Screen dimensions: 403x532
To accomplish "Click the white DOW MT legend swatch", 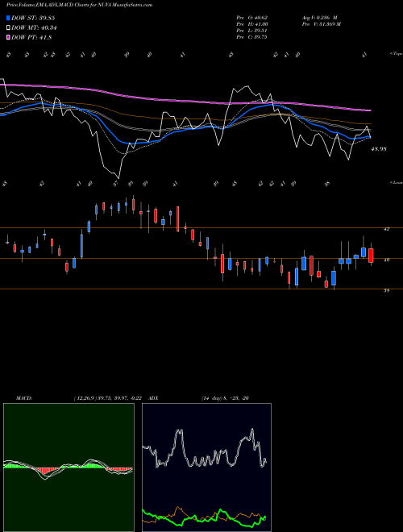I will click(8, 28).
